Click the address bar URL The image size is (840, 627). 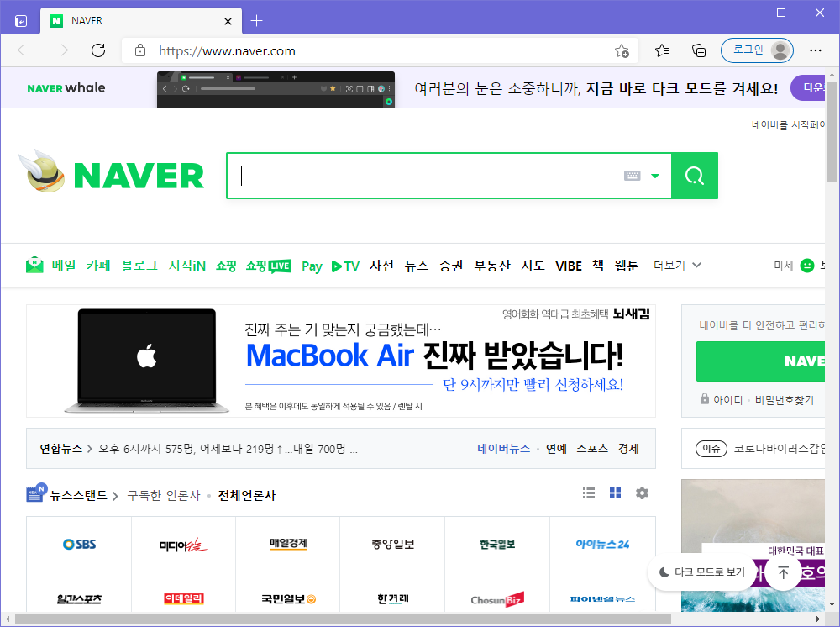coord(227,51)
